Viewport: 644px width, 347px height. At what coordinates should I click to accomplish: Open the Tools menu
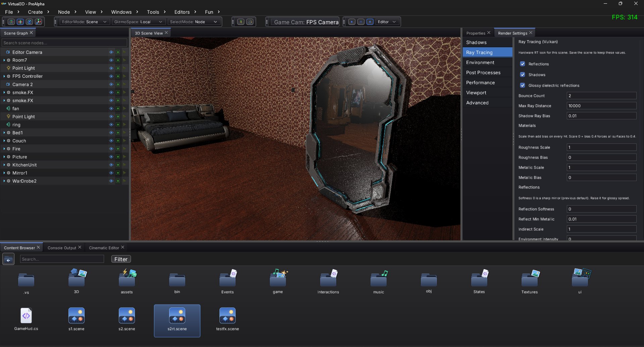click(153, 12)
